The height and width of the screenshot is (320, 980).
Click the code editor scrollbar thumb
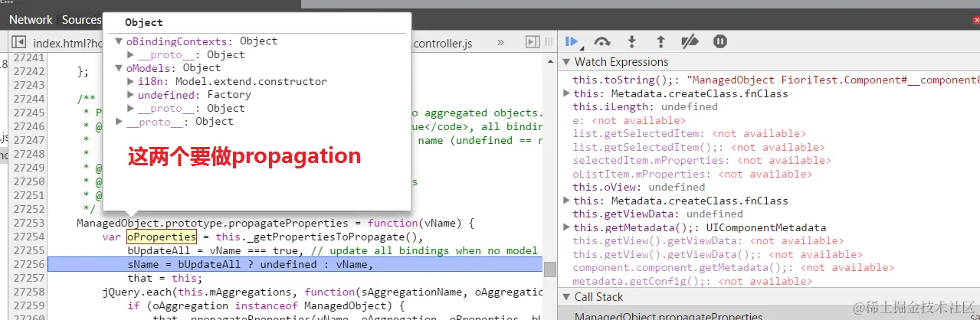[x=549, y=269]
